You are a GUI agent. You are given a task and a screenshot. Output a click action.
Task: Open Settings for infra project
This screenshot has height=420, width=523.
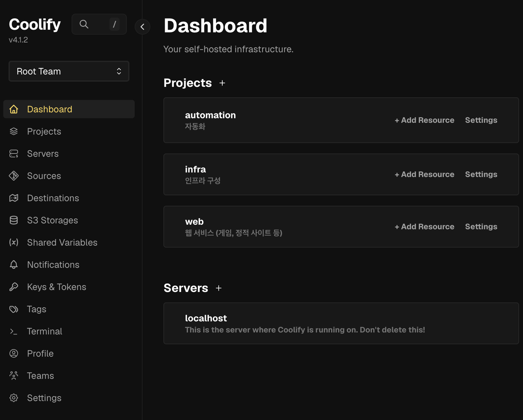pyautogui.click(x=481, y=174)
